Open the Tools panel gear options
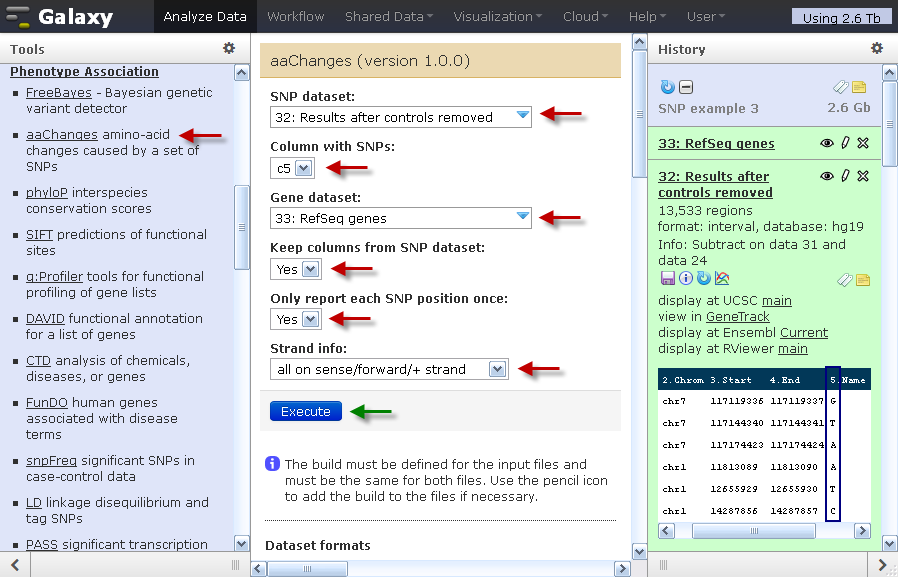This screenshot has width=898, height=577. click(x=229, y=48)
